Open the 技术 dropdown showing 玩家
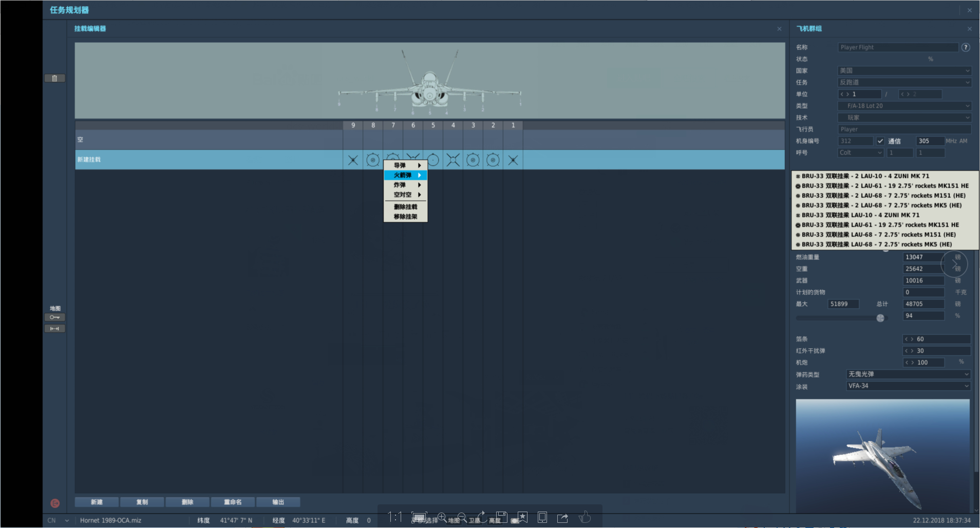 pos(904,118)
